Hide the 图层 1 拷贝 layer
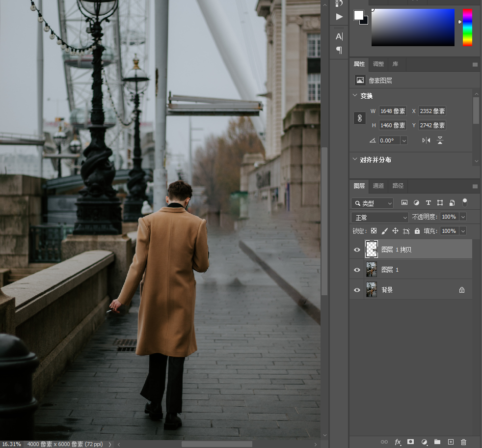Viewport: 482px width, 448px height. (x=357, y=250)
